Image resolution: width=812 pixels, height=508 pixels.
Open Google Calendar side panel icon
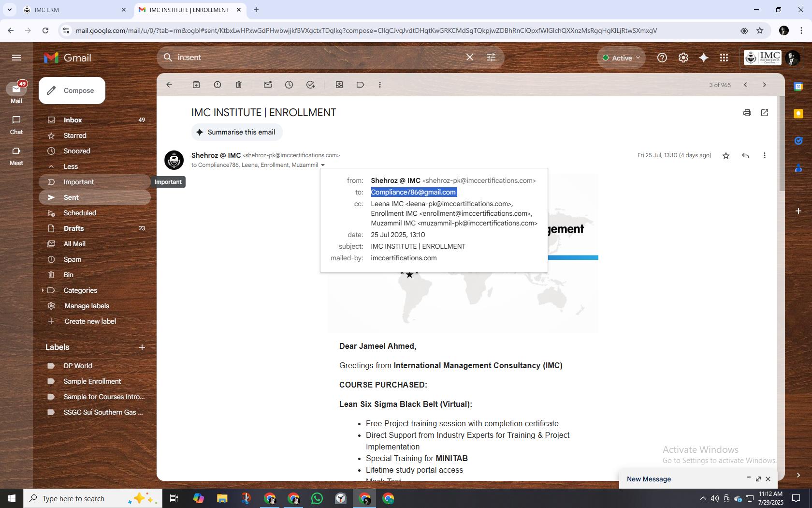point(798,87)
